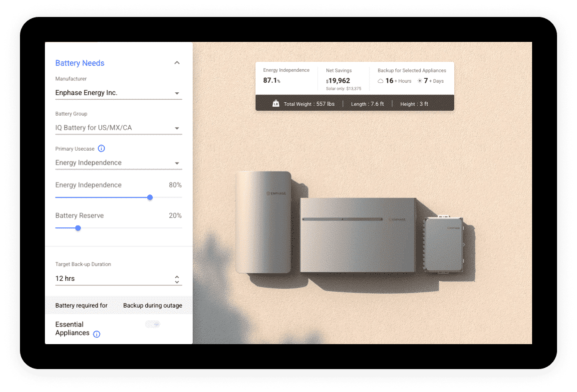Decrease Target Back-up Duration with down arrow
577x392 pixels.
[177, 282]
